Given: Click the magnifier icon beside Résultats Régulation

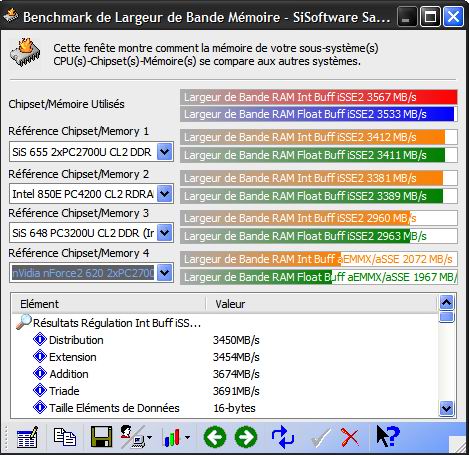Looking at the screenshot, I should pos(23,322).
